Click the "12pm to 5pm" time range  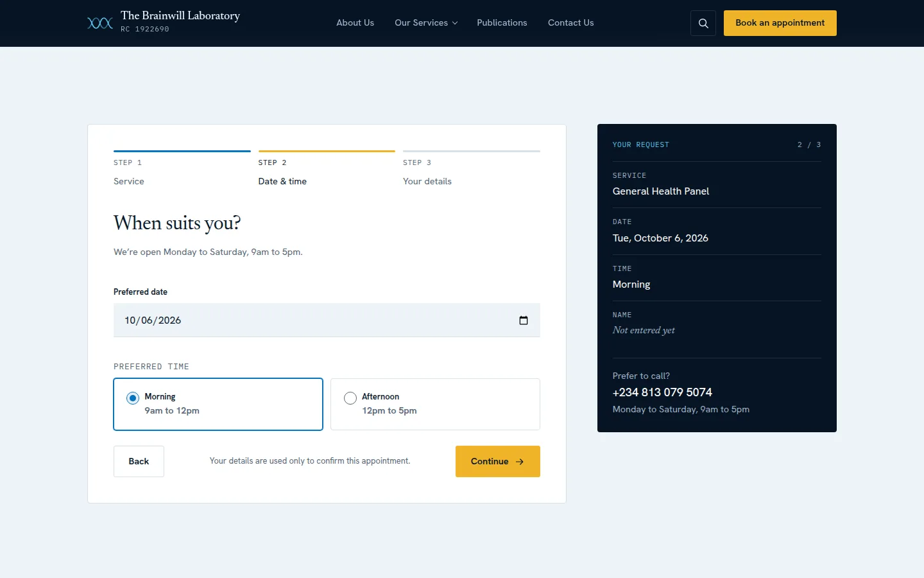[x=389, y=411]
